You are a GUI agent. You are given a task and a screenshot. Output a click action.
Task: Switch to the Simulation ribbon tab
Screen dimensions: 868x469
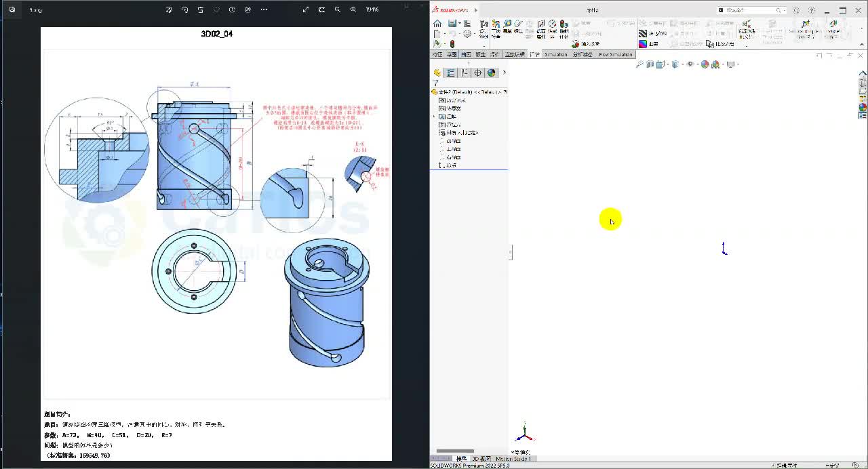point(555,54)
